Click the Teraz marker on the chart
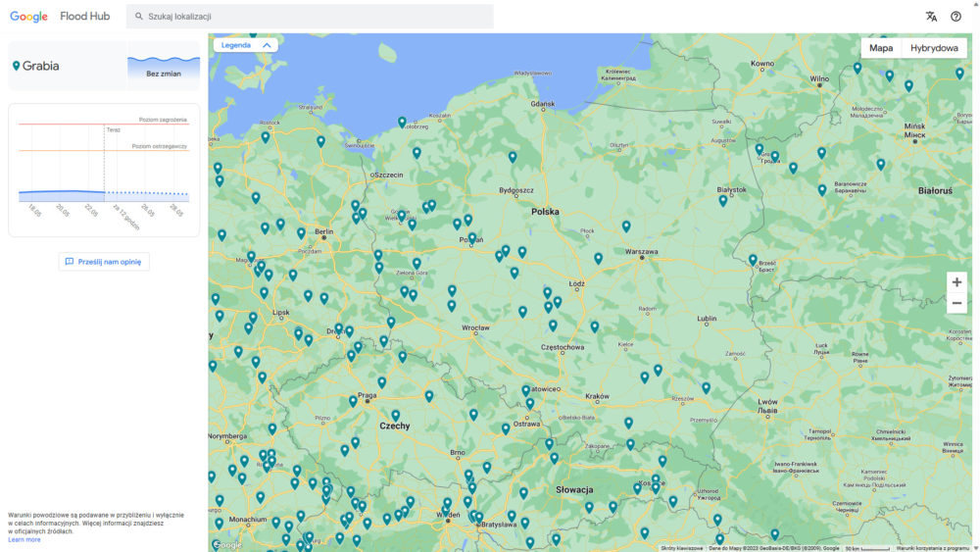 coord(113,130)
